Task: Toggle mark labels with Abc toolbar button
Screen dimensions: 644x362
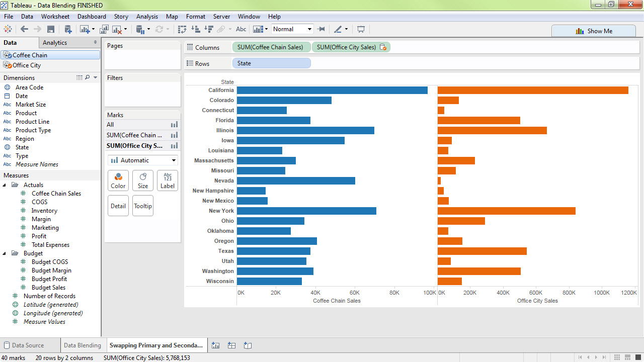Action: [x=241, y=29]
